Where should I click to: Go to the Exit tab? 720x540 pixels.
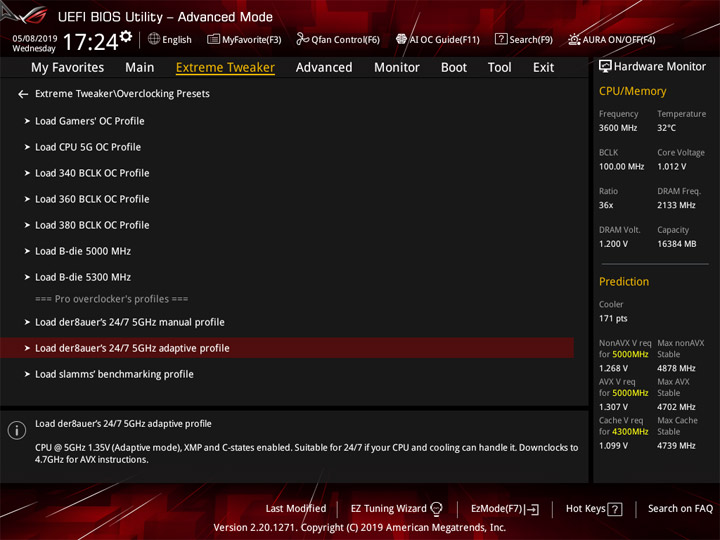pyautogui.click(x=543, y=68)
